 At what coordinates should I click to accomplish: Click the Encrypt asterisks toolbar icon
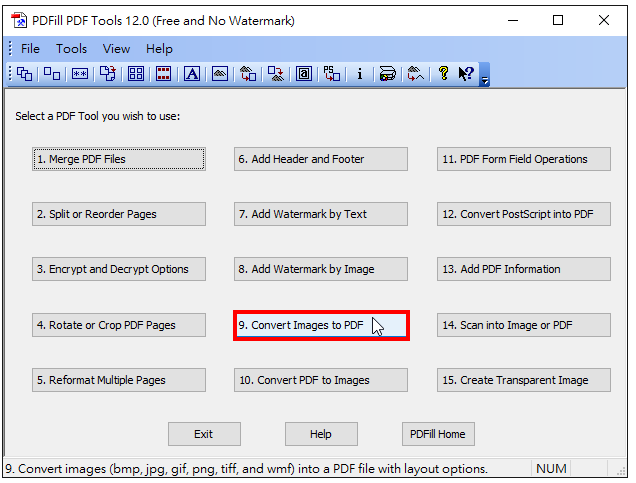click(80, 74)
